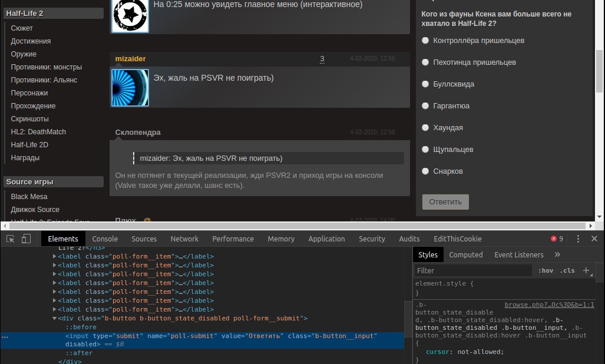Screen dimensions: 605x364
Task: Click the Склопендра username
Action: click(138, 133)
